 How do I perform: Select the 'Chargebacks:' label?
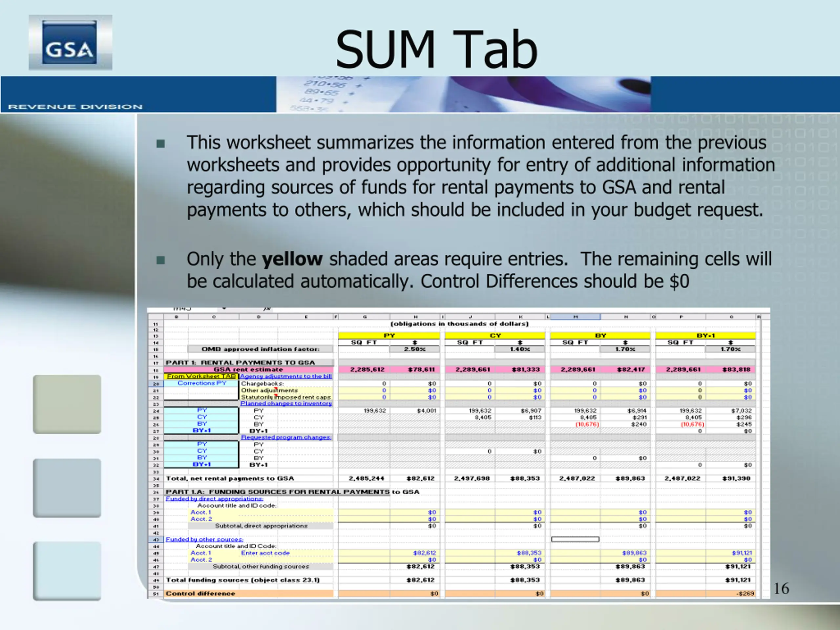(x=262, y=384)
